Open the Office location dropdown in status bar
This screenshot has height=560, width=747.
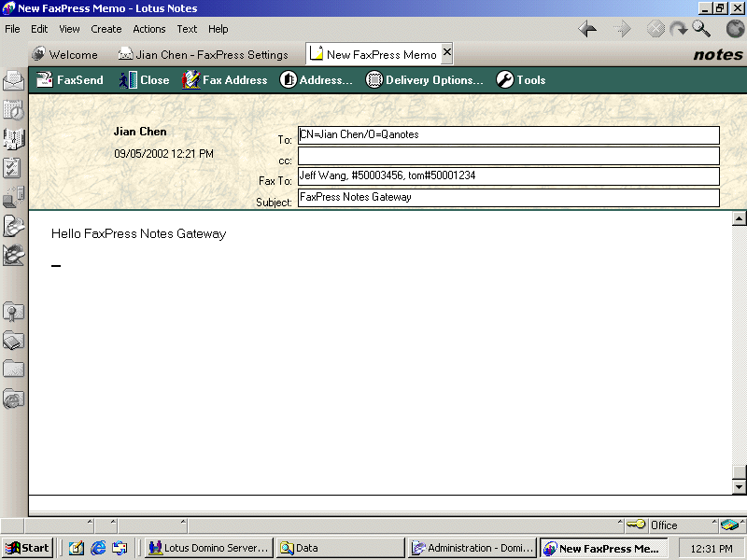click(684, 525)
